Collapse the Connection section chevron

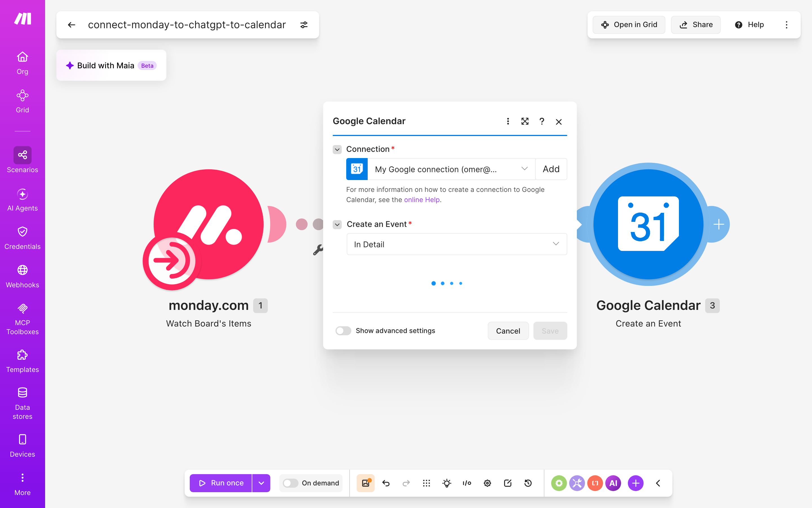click(337, 150)
